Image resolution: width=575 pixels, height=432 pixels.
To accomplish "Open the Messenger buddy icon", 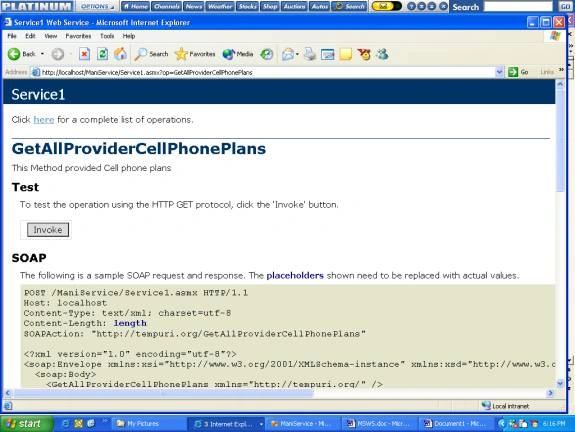I will pyautogui.click(x=382, y=54).
